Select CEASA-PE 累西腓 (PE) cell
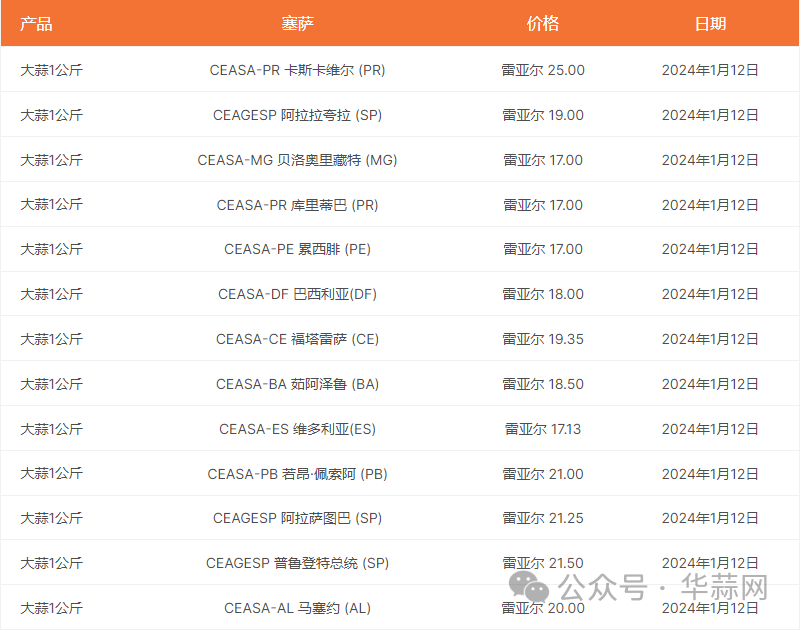 coord(297,249)
